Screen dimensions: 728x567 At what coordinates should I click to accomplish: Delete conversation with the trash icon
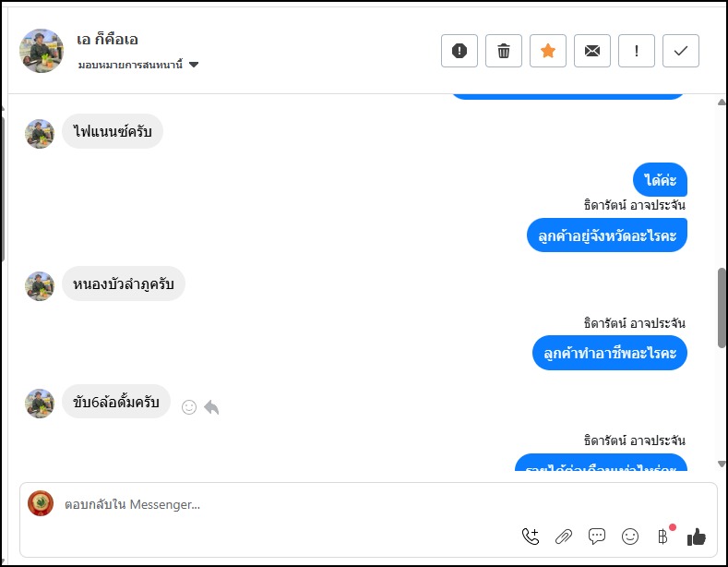503,51
